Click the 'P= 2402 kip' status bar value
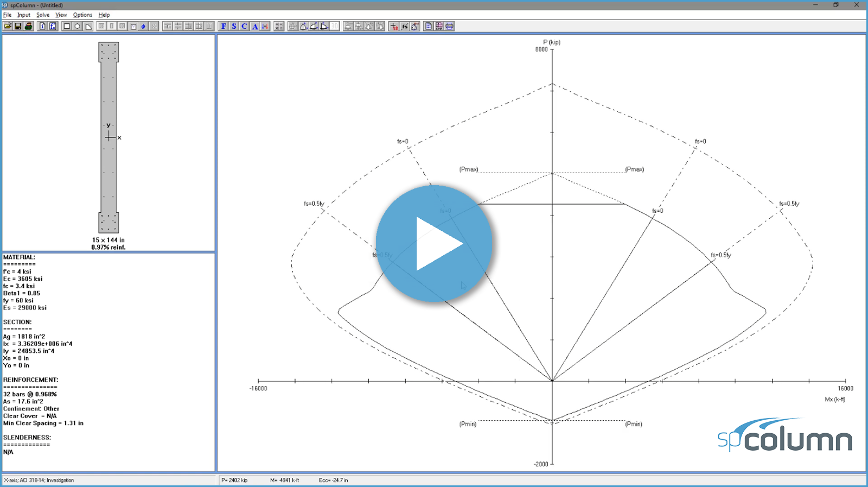This screenshot has height=487, width=868. 234,480
